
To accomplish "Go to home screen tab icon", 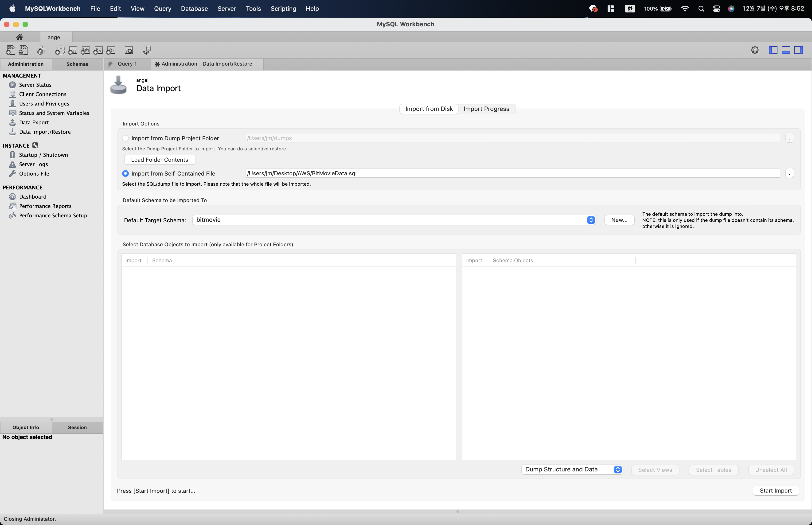I will click(20, 37).
